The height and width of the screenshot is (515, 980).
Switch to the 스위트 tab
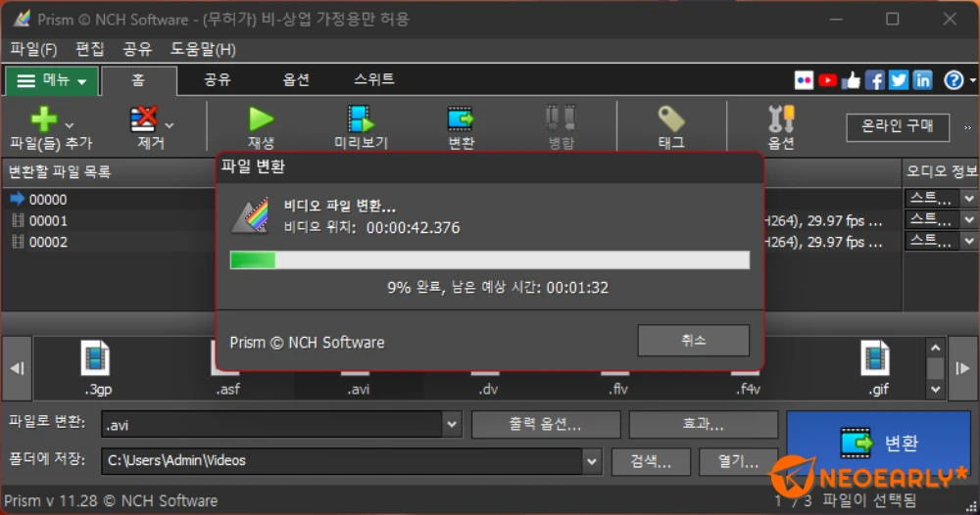tap(373, 80)
